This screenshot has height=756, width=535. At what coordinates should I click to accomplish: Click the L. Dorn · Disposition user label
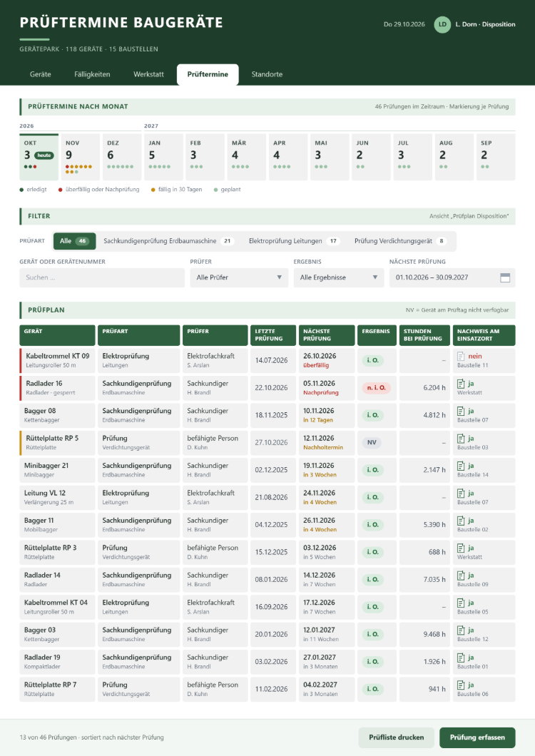(485, 24)
